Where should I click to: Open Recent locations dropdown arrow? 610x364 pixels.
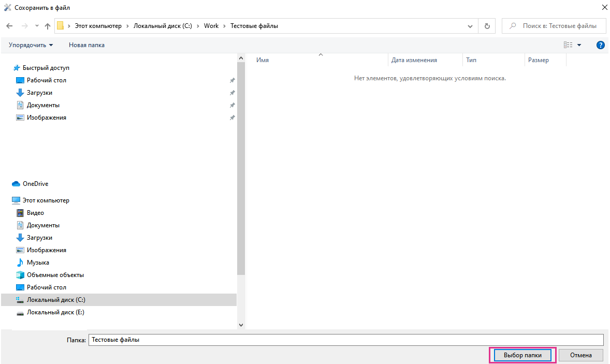(37, 26)
